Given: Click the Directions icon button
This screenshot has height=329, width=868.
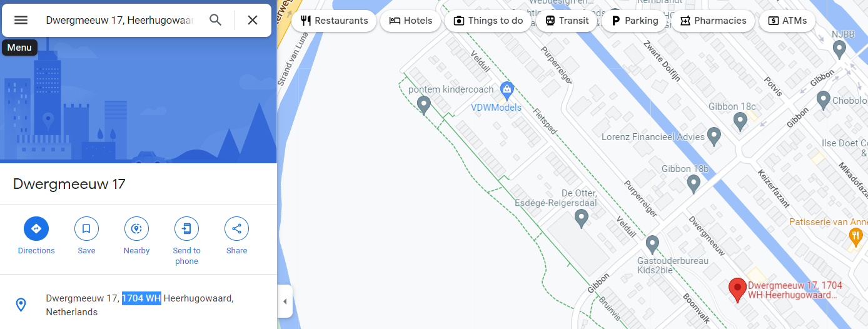Looking at the screenshot, I should 36,228.
